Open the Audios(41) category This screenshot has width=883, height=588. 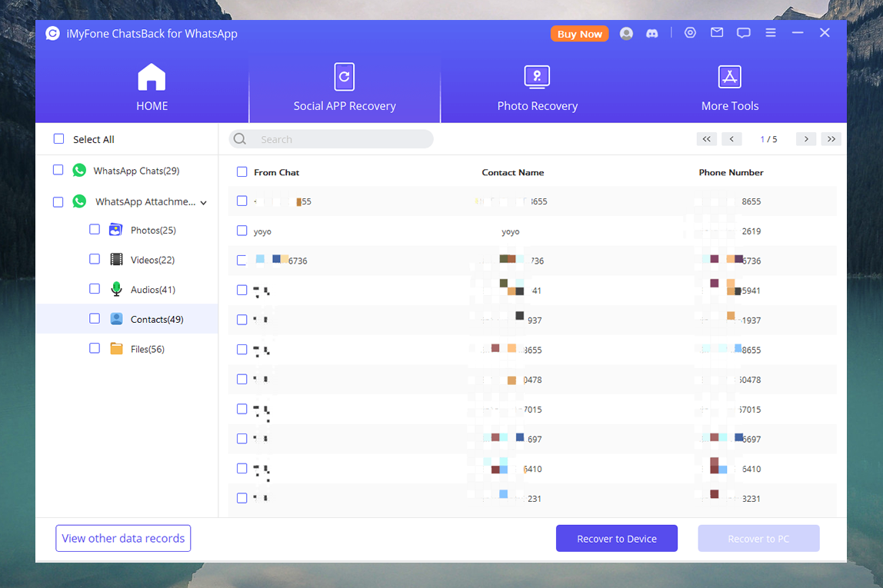click(x=152, y=290)
